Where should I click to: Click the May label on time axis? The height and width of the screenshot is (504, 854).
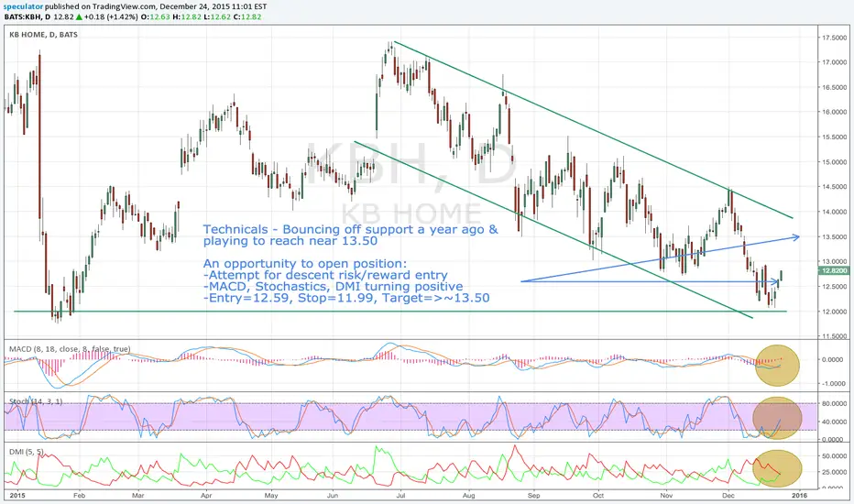pyautogui.click(x=271, y=496)
